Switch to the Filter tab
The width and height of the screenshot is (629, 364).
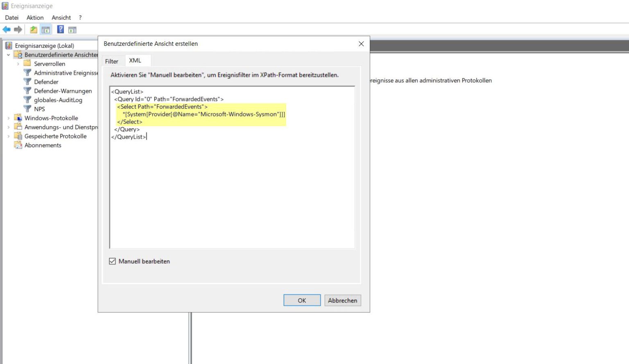click(112, 61)
